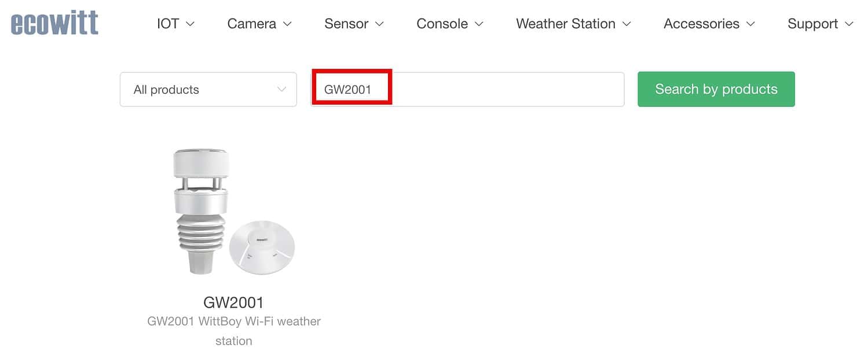Click the Camera navigation label
Viewport: 868px width, 362px height.
(x=251, y=24)
